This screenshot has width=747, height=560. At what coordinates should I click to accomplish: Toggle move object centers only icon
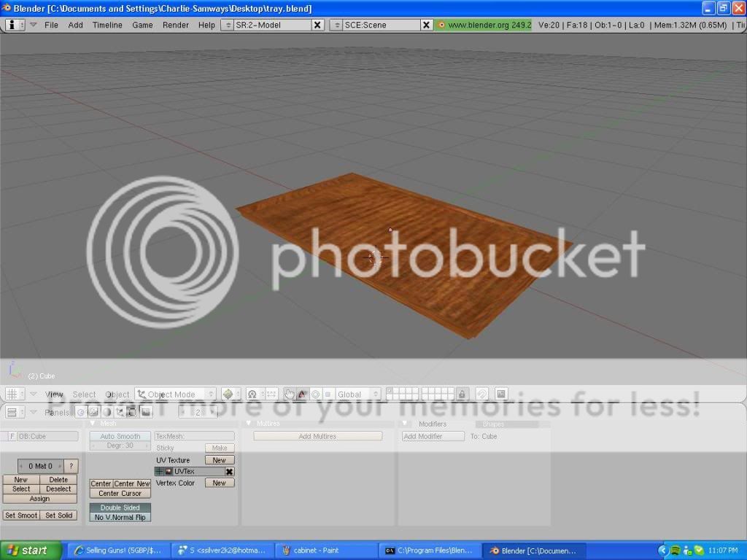(x=271, y=394)
